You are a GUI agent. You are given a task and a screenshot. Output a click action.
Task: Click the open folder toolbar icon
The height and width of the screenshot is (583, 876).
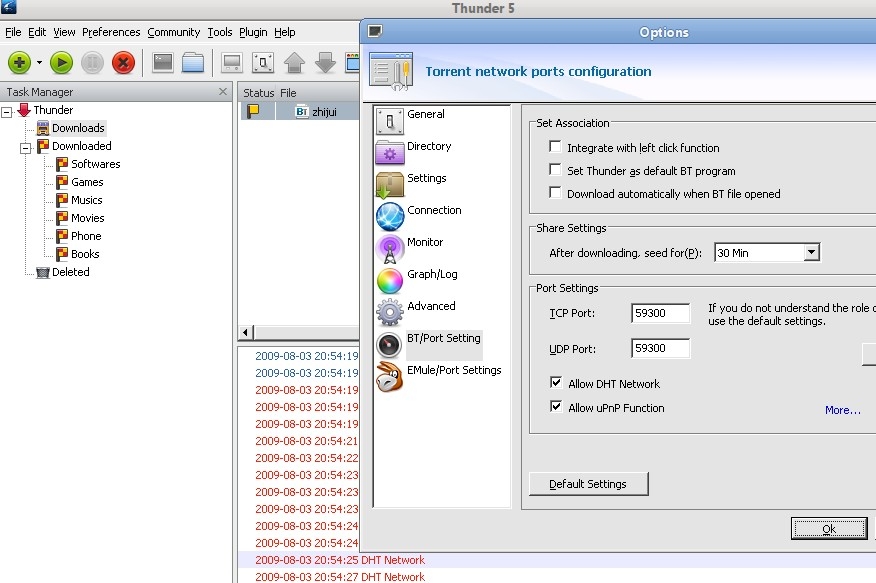193,63
